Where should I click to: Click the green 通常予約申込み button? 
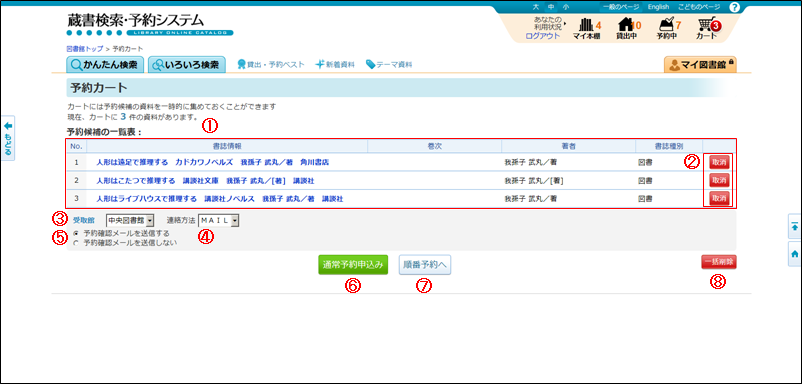[353, 265]
